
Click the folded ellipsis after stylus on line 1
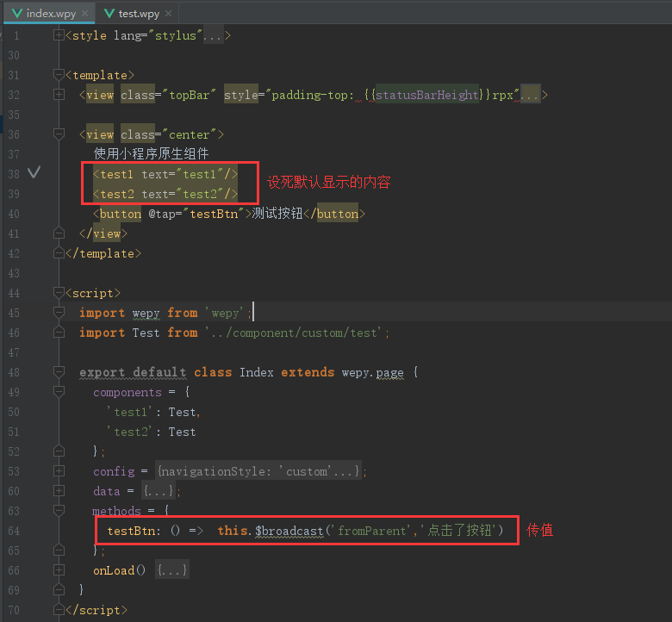(213, 35)
